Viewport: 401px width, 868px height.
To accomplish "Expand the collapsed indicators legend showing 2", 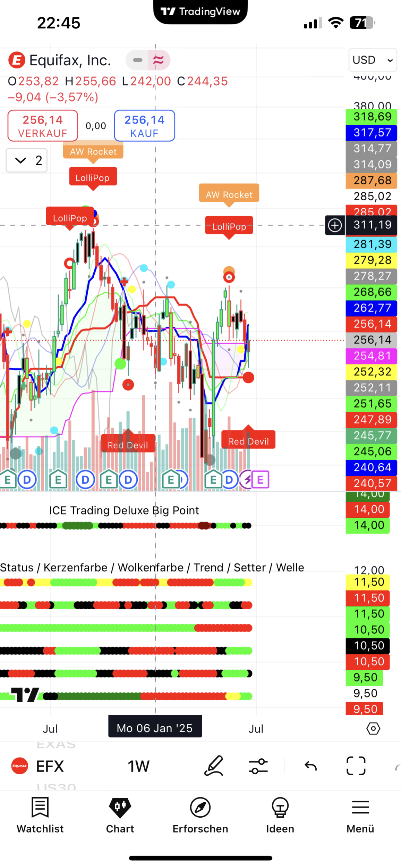I will 27,160.
